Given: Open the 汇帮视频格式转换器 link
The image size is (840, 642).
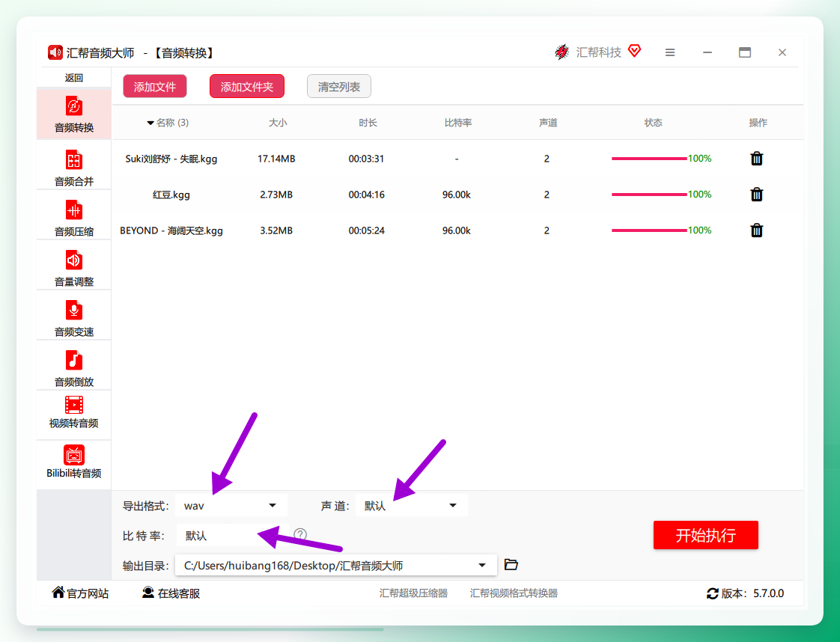Looking at the screenshot, I should point(514,593).
